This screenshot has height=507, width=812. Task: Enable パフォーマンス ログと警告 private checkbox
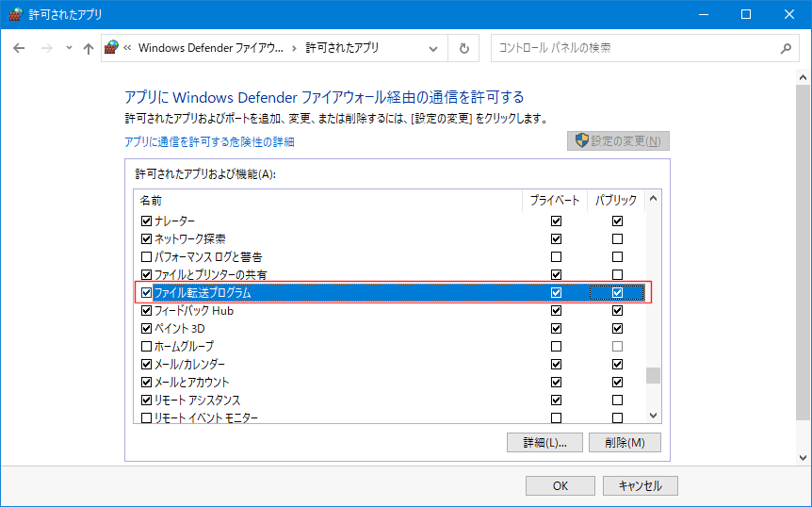556,257
